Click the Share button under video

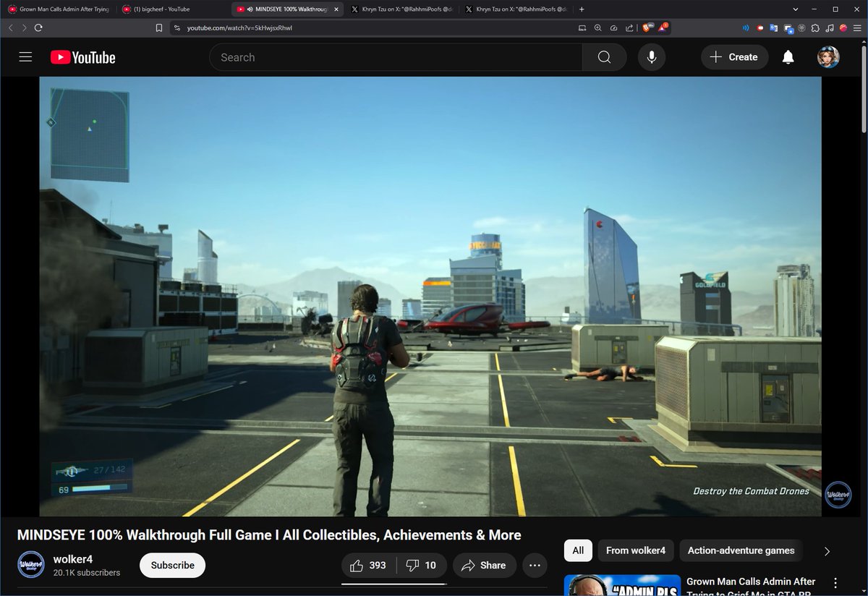point(484,565)
